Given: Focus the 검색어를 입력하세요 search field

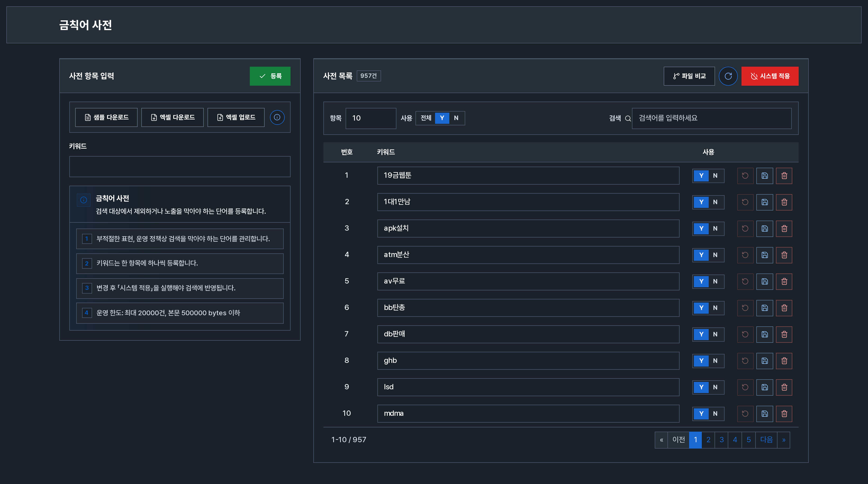Looking at the screenshot, I should (x=711, y=118).
